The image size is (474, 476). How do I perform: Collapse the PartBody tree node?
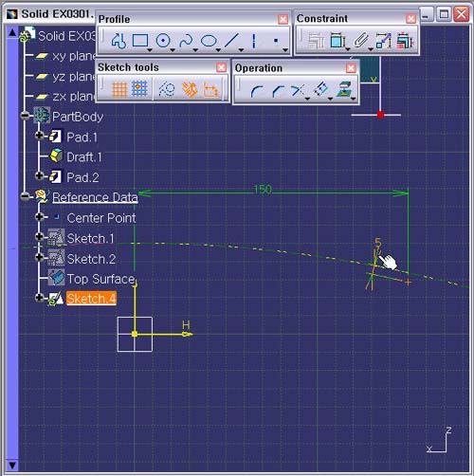coord(25,116)
